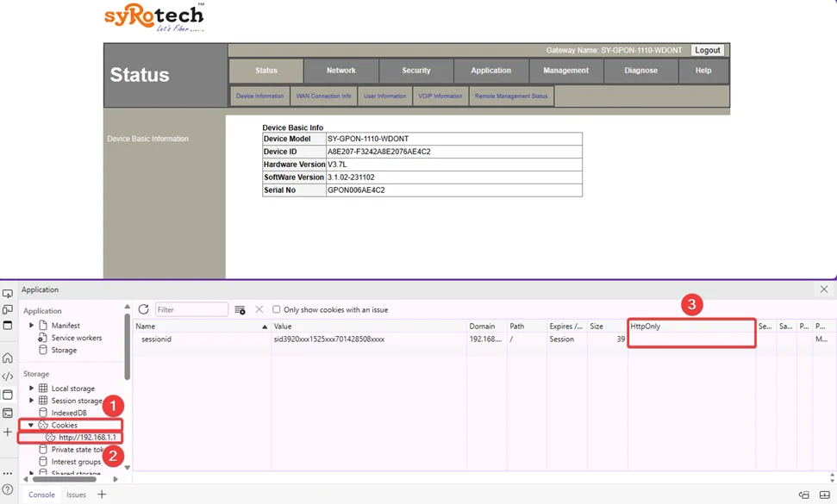Select the inspect element picker icon
The width and height of the screenshot is (837, 504).
(x=8, y=294)
